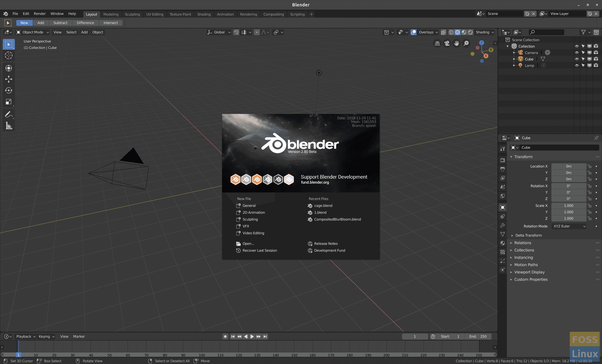Open the File menu
Image resolution: width=602 pixels, height=364 pixels.
pyautogui.click(x=15, y=14)
